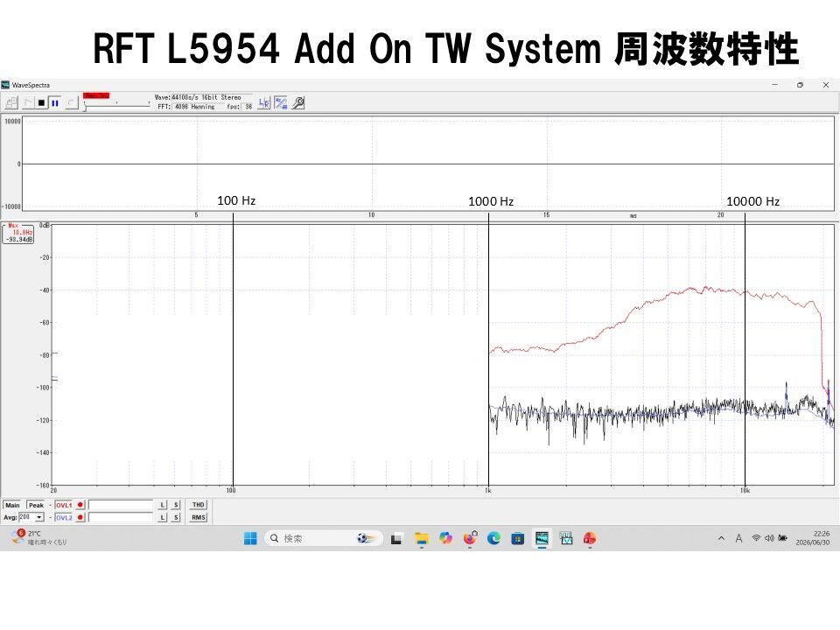The height and width of the screenshot is (630, 840).
Task: Click the L load button for OVL2
Action: (x=163, y=517)
